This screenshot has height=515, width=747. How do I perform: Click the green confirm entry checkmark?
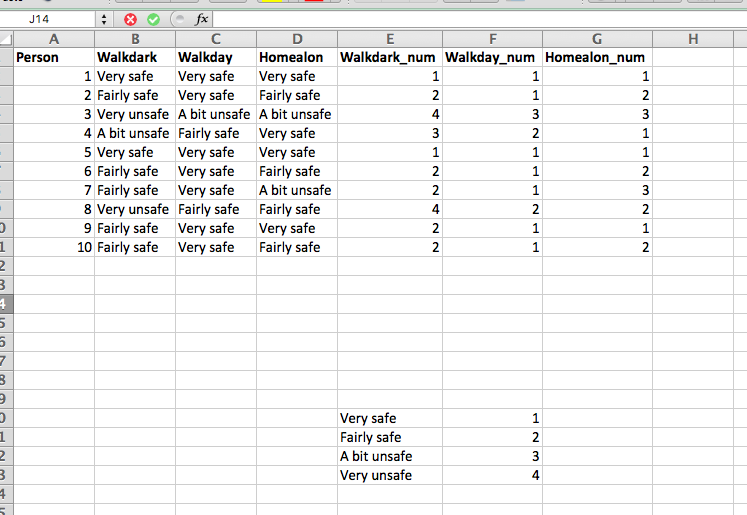point(153,19)
